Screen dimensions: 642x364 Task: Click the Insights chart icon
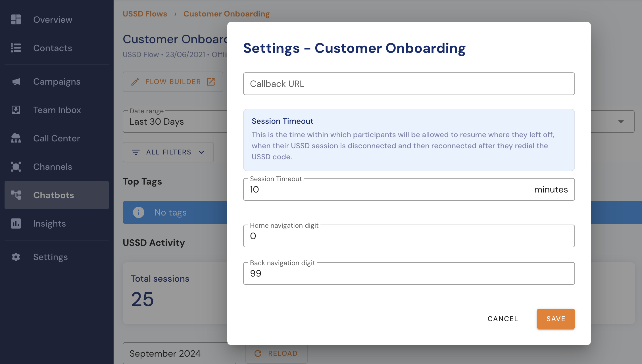coord(16,223)
